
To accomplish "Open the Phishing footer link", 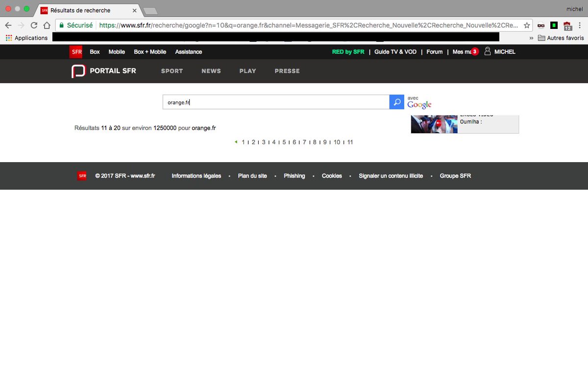I will pos(294,176).
